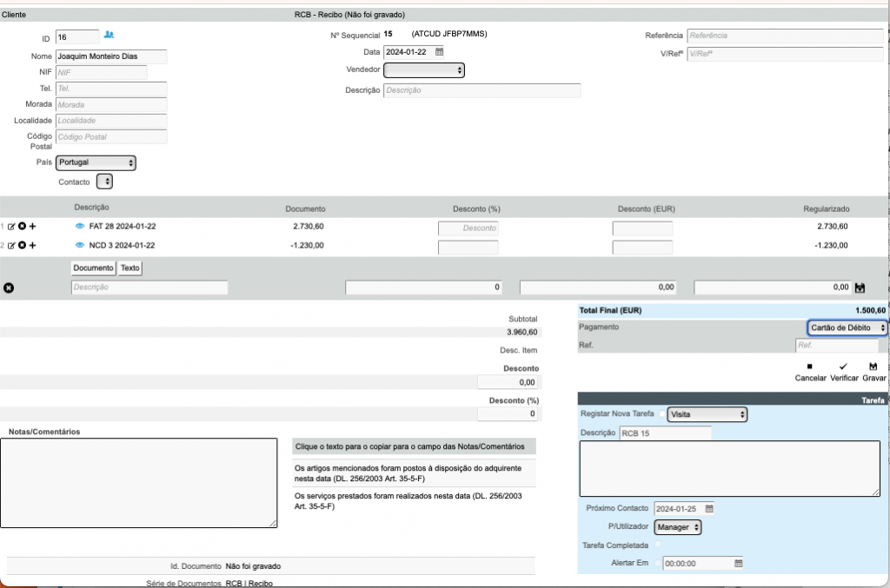Click the Tarefa notes text area
Screen dimensions: 890x588
[730, 469]
